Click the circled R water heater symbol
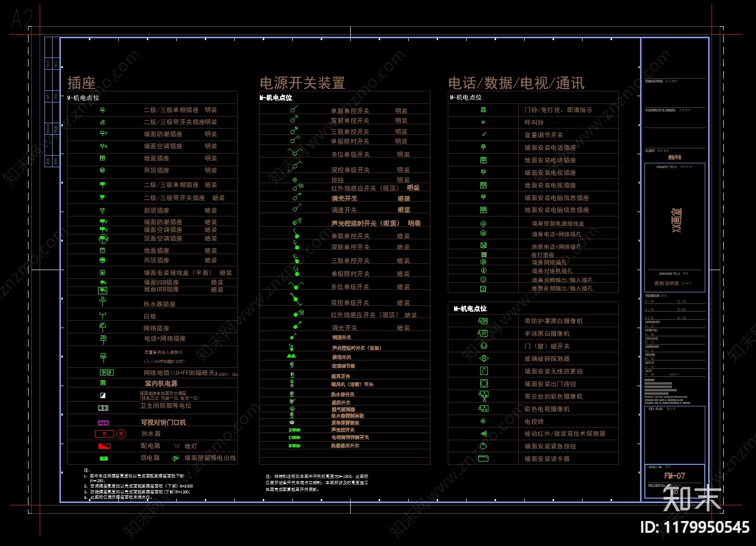Viewport: 756px width, 546px height. [121, 434]
